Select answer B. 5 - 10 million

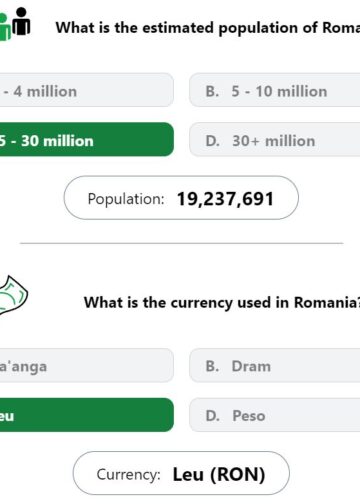click(275, 90)
